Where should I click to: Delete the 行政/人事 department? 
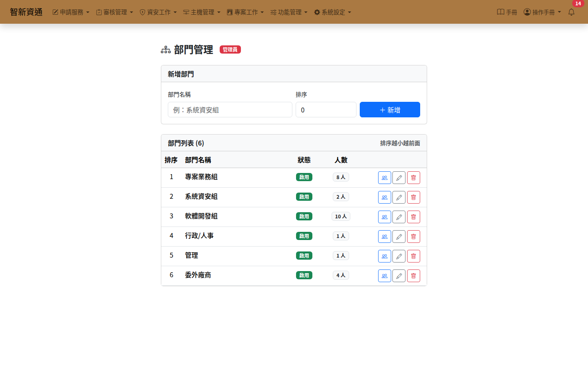pos(414,237)
